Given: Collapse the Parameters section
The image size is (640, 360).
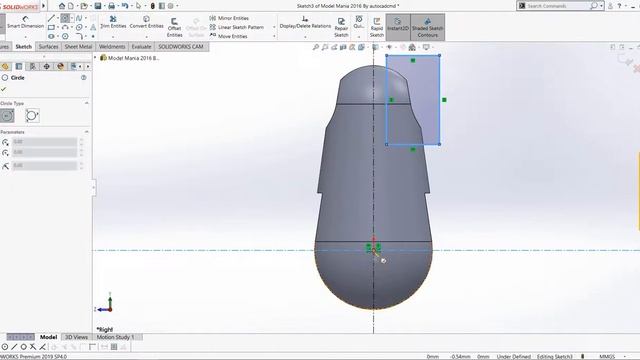Looking at the screenshot, I should [87, 132].
